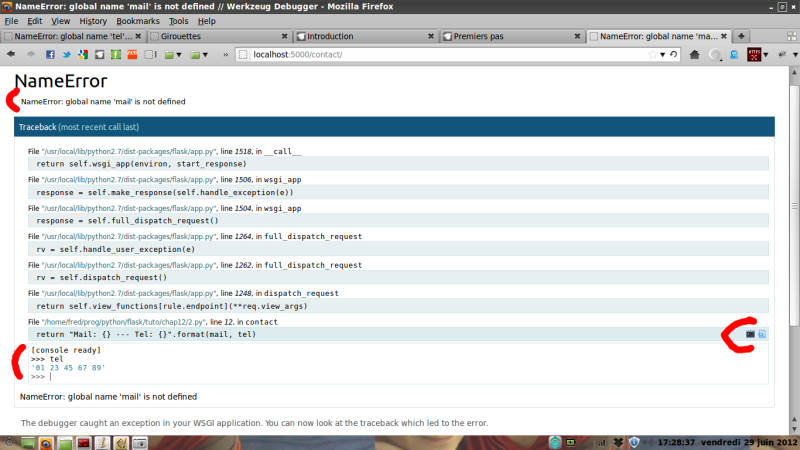Click the Twitter bookmark icon in toolbar
800x450 pixels.
69,54
